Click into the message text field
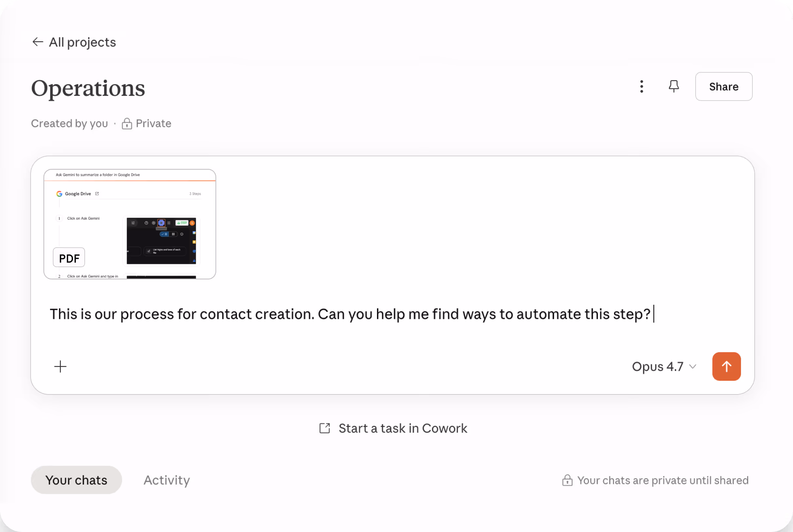Image resolution: width=793 pixels, height=532 pixels. click(349, 314)
